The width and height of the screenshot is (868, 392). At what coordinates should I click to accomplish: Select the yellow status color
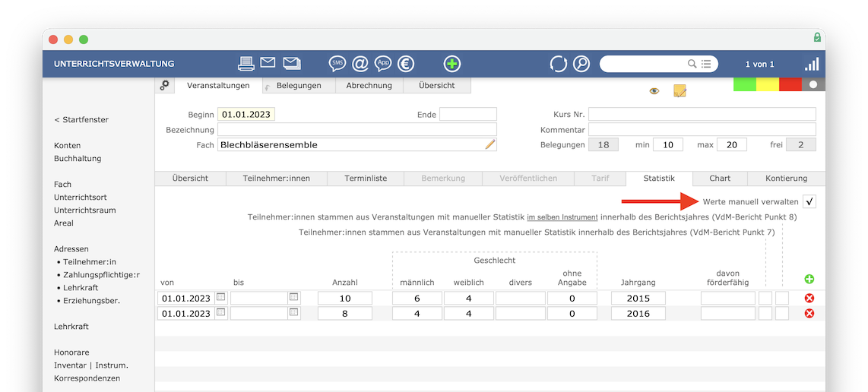767,84
